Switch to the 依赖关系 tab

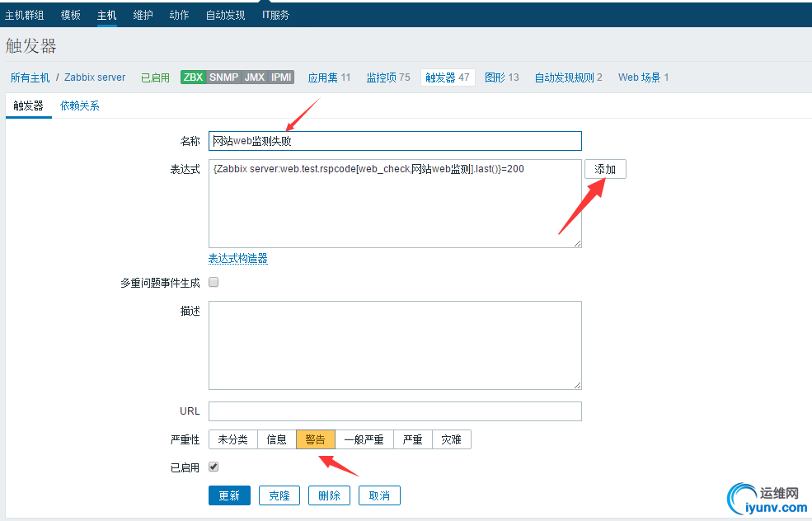[x=80, y=106]
